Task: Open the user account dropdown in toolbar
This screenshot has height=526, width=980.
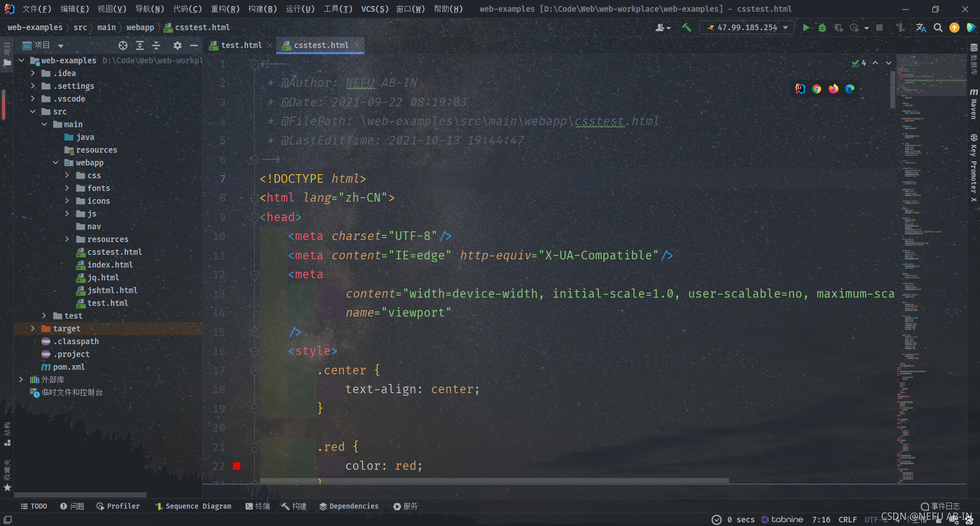Action: click(663, 28)
